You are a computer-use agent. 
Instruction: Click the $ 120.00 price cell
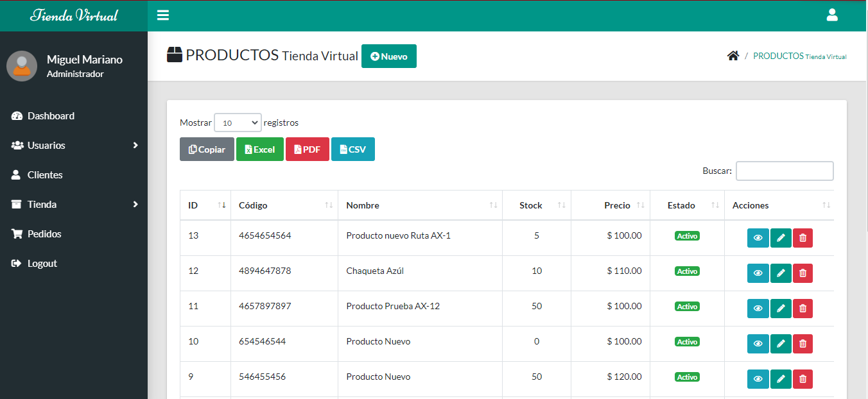point(611,379)
